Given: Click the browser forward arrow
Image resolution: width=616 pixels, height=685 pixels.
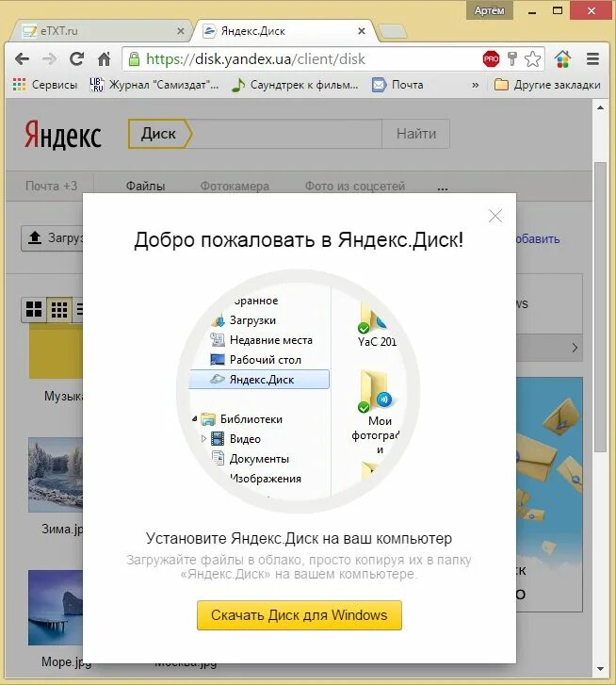Looking at the screenshot, I should [x=49, y=58].
